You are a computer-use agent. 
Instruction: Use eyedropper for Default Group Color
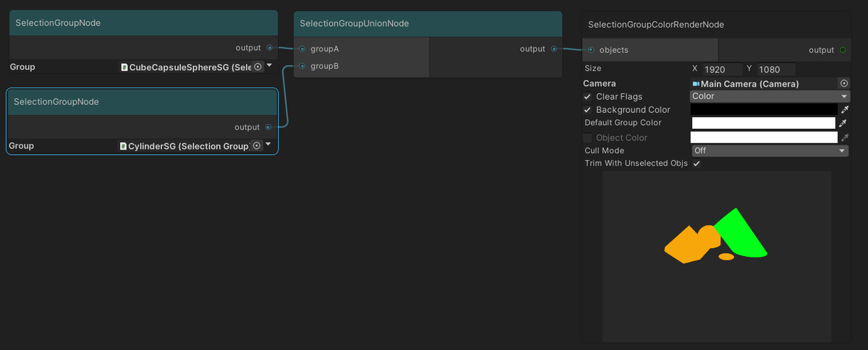pos(843,123)
